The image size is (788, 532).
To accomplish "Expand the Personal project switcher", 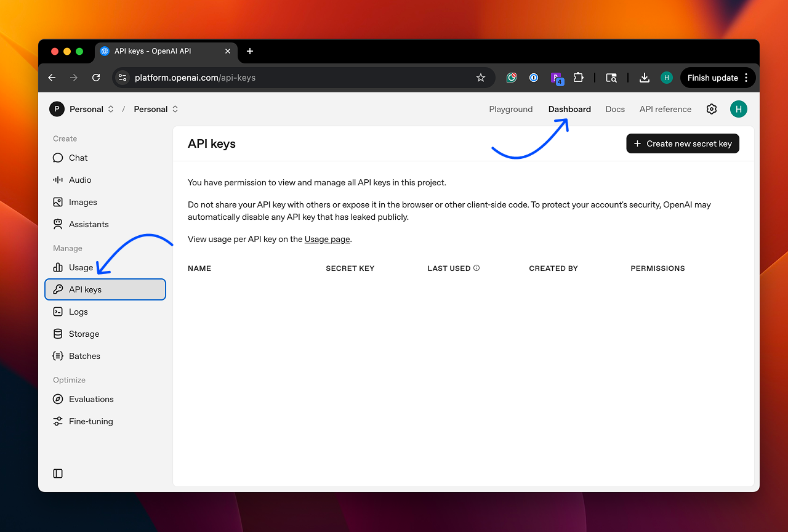I will click(x=156, y=109).
